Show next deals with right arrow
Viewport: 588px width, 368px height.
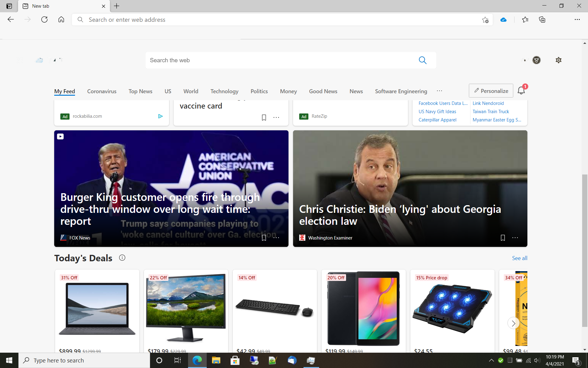coord(514,323)
